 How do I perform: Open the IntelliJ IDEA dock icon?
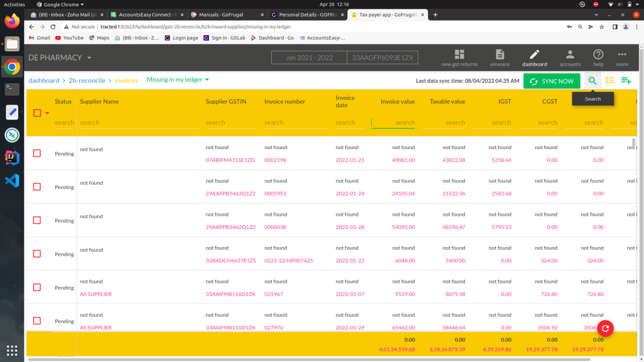[x=12, y=157]
